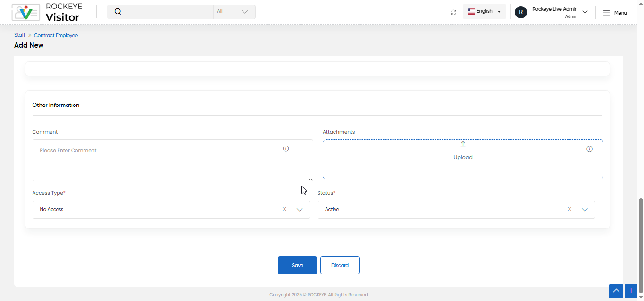Clear the Active status selection
Viewport: 644px width, 301px height.
tap(569, 209)
